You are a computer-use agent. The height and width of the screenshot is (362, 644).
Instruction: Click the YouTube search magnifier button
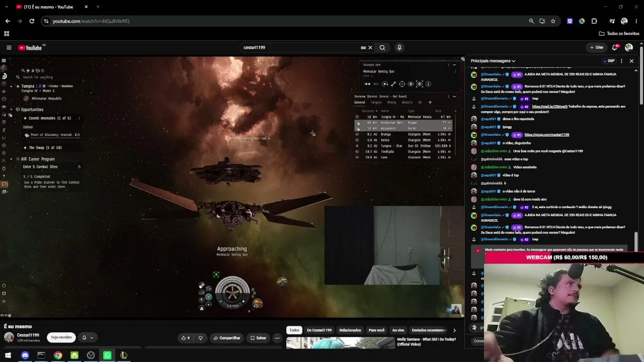click(382, 48)
